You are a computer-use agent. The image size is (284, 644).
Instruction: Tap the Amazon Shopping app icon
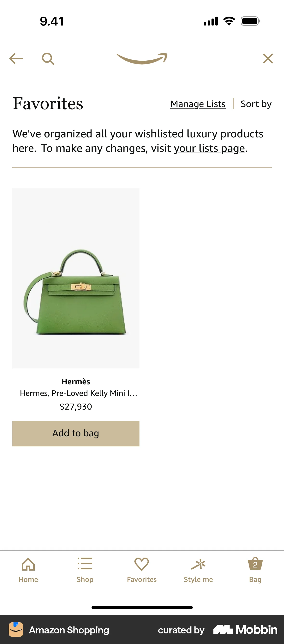16,630
